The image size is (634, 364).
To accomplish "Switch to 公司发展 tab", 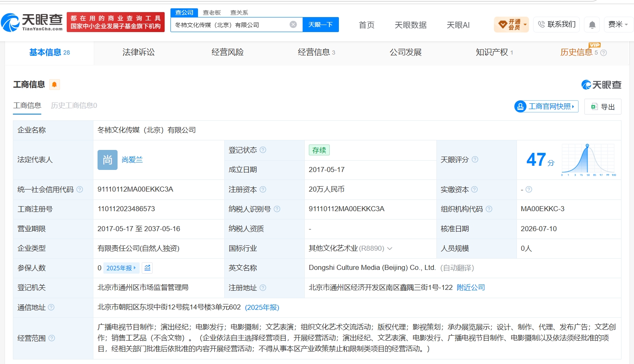I will pyautogui.click(x=406, y=52).
